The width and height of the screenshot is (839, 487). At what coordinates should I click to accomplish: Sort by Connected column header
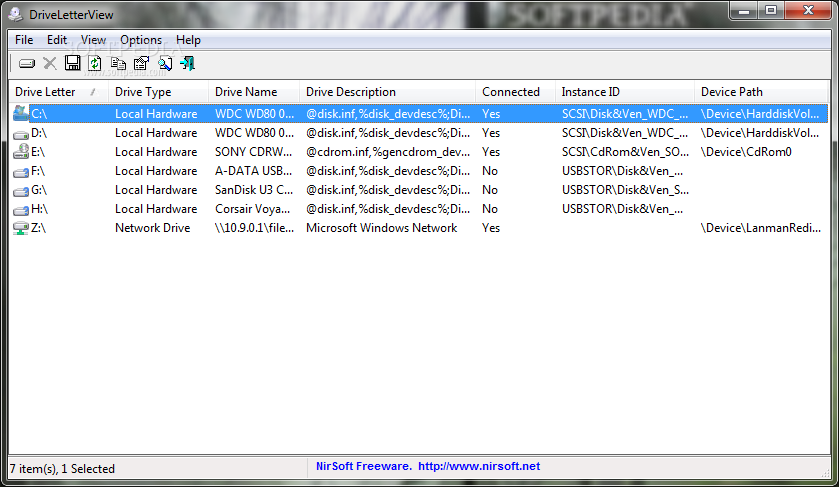click(x=515, y=92)
